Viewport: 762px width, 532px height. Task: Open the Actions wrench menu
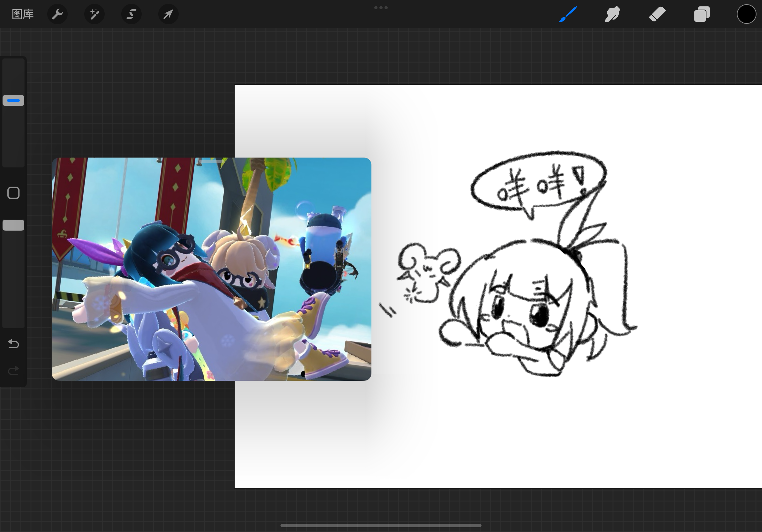pos(57,14)
